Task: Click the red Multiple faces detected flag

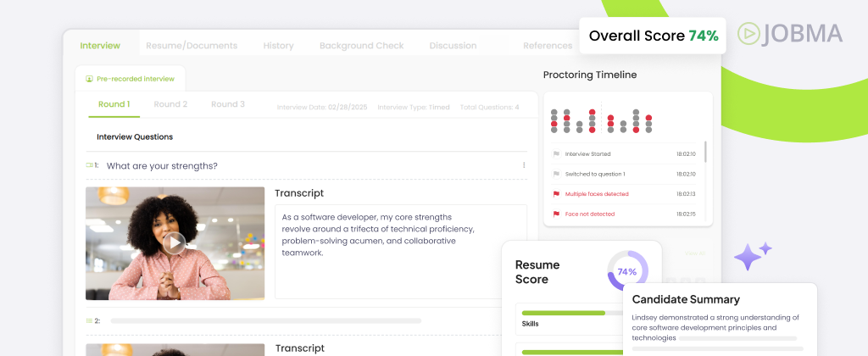Action: tap(556, 194)
